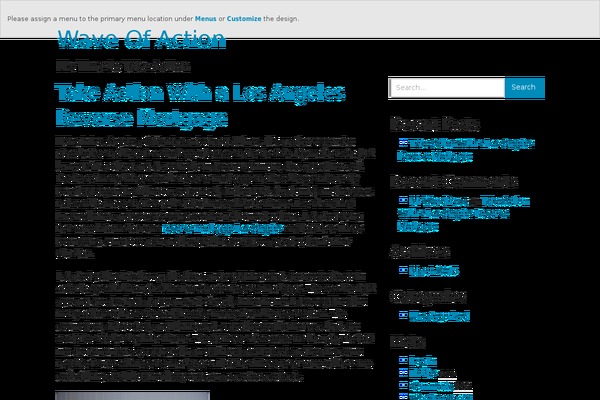The height and width of the screenshot is (400, 600).
Task: Follow the blue inline link in the first paragraph
Action: click(223, 229)
